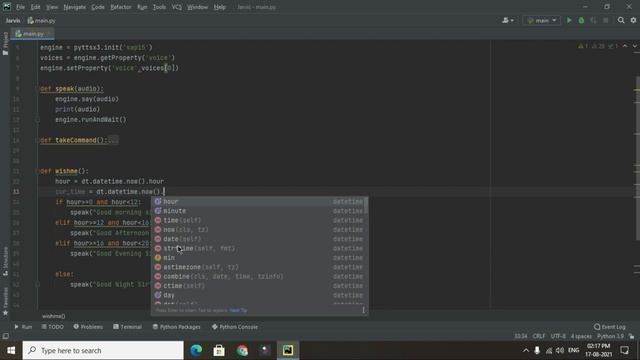This screenshot has width=640, height=360.
Task: Expand the folded takeCommand function body
Action: click(x=113, y=140)
